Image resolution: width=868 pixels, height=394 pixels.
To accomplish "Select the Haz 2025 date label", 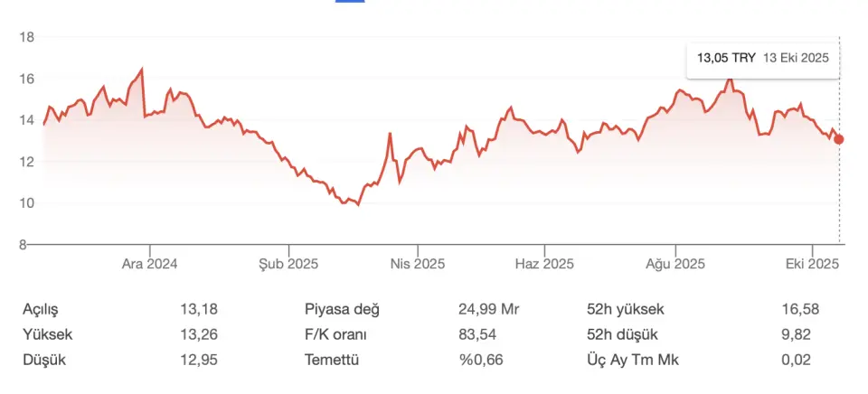I will (x=544, y=264).
